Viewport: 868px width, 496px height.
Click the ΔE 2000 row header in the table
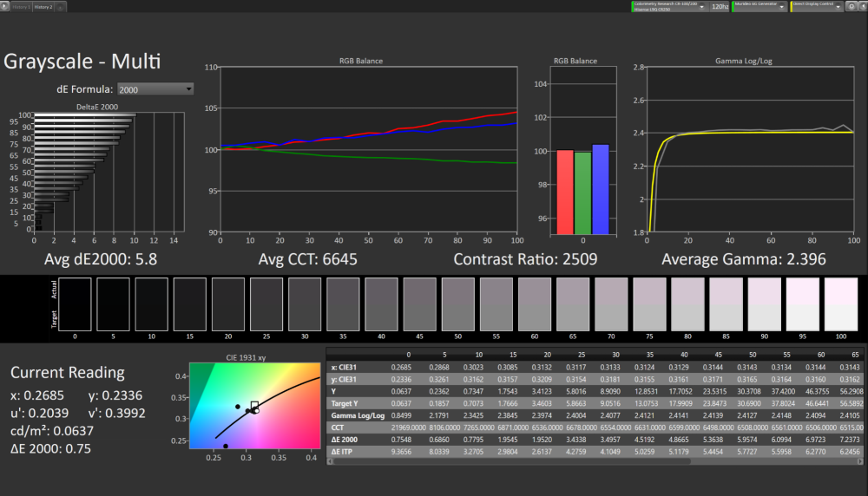tap(345, 440)
